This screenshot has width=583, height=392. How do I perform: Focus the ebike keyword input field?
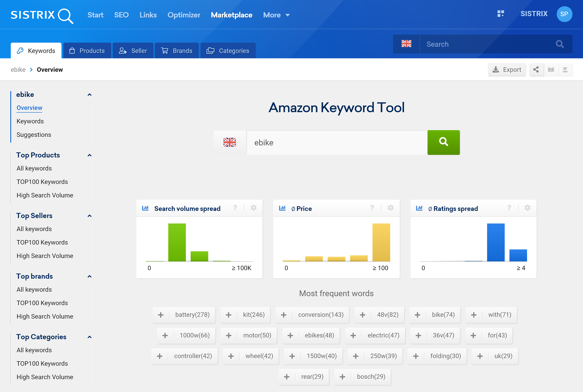[337, 142]
